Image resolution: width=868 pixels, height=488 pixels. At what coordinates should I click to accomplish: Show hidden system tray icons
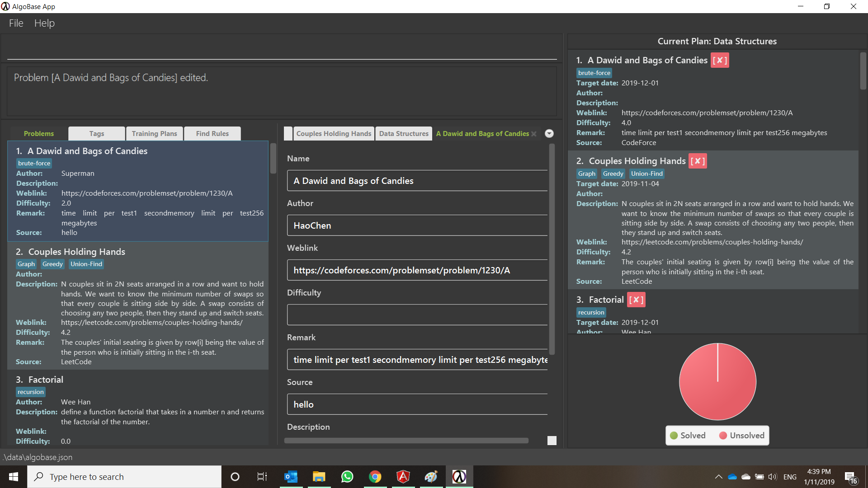point(718,477)
